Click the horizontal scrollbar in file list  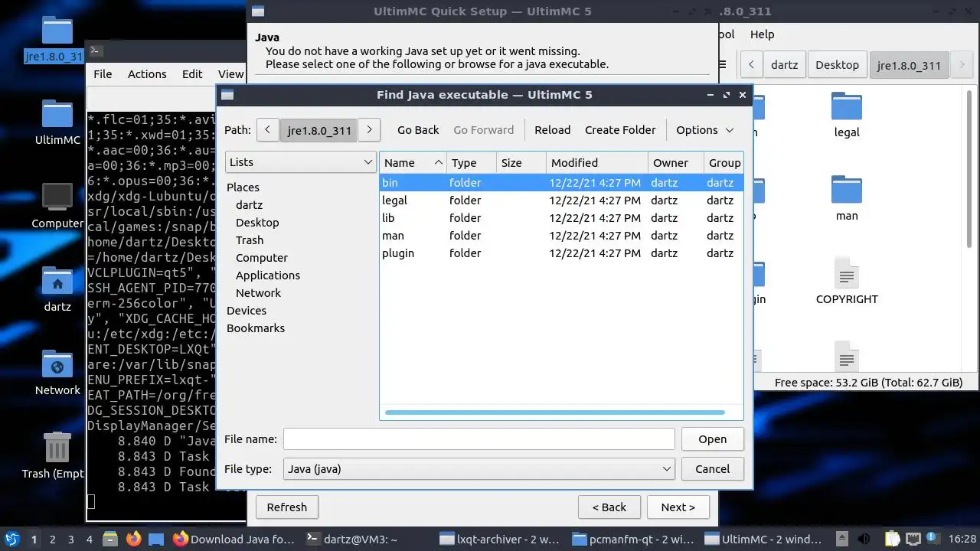tap(554, 412)
